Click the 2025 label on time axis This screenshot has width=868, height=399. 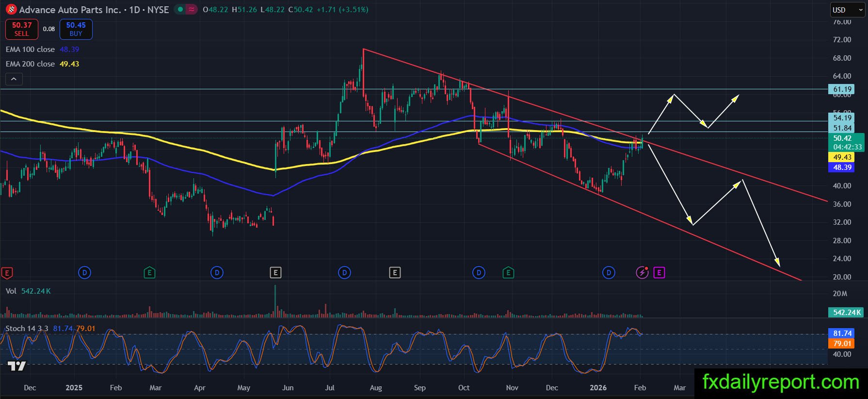74,388
